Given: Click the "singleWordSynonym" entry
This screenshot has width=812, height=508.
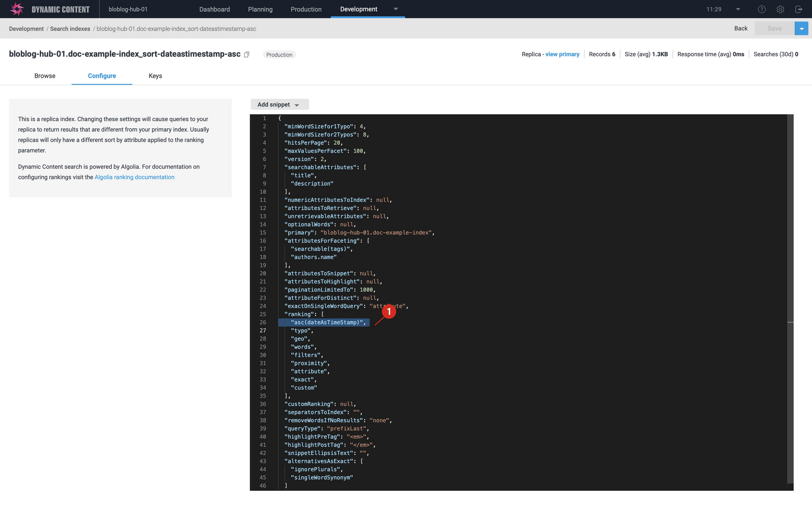Looking at the screenshot, I should click(322, 478).
